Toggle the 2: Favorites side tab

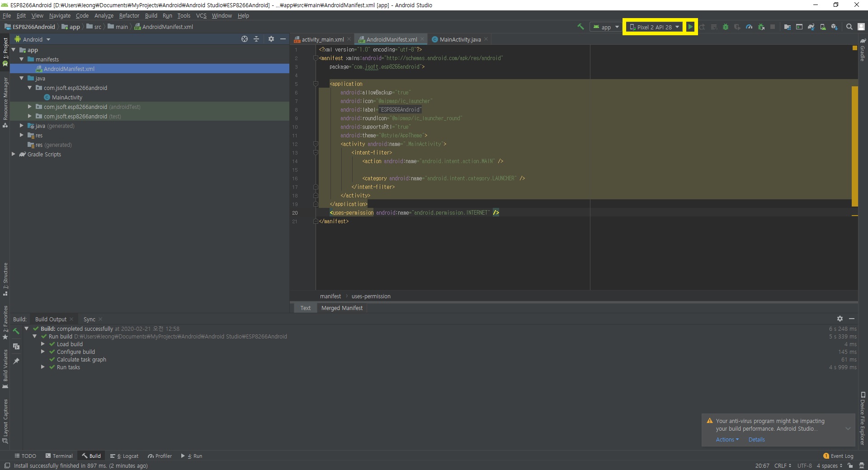[x=5, y=322]
